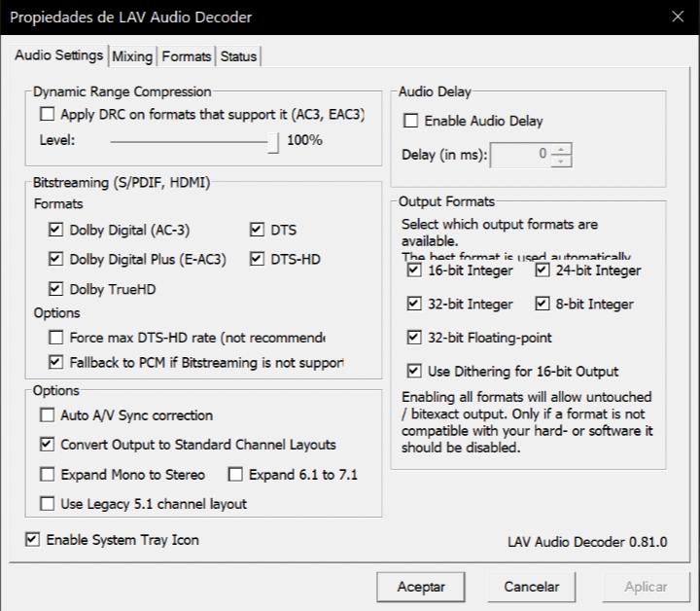The width and height of the screenshot is (700, 611).
Task: Increase delay with the up stepper arrow
Action: (562, 148)
